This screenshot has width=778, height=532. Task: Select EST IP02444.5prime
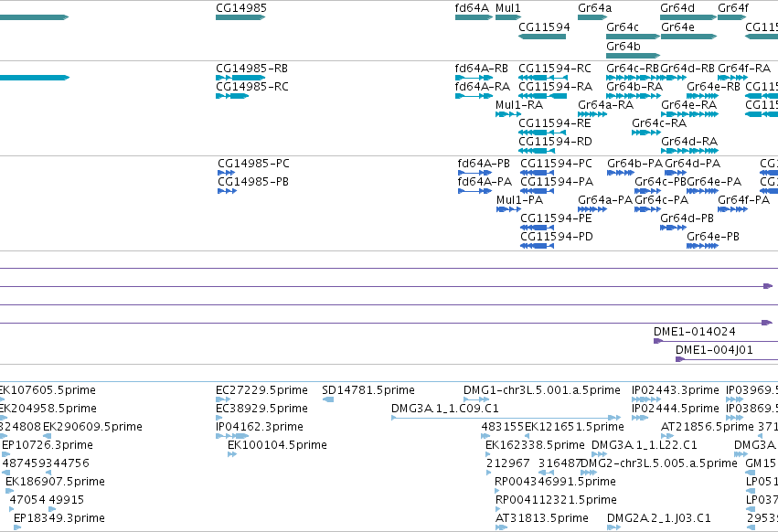640,418
